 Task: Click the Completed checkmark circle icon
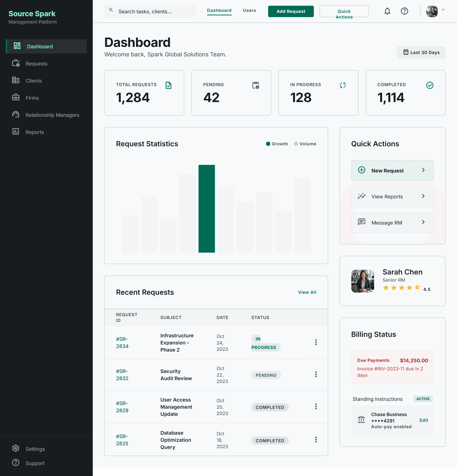point(430,85)
